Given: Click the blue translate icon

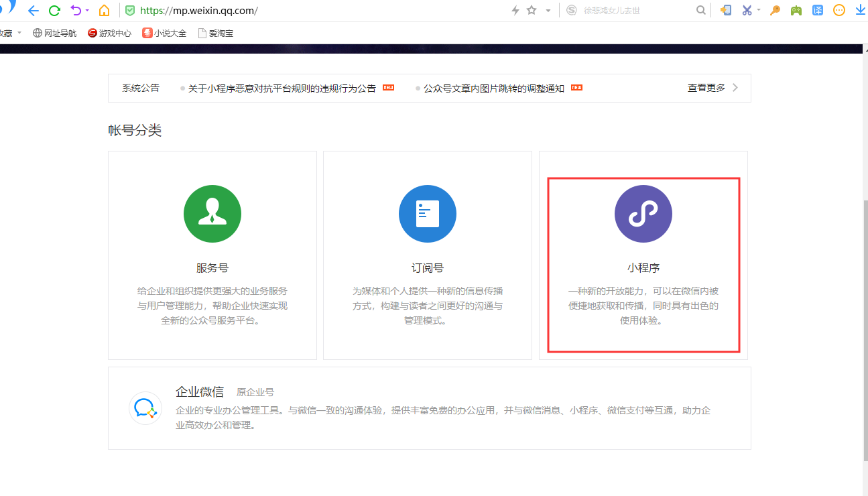Looking at the screenshot, I should [818, 10].
